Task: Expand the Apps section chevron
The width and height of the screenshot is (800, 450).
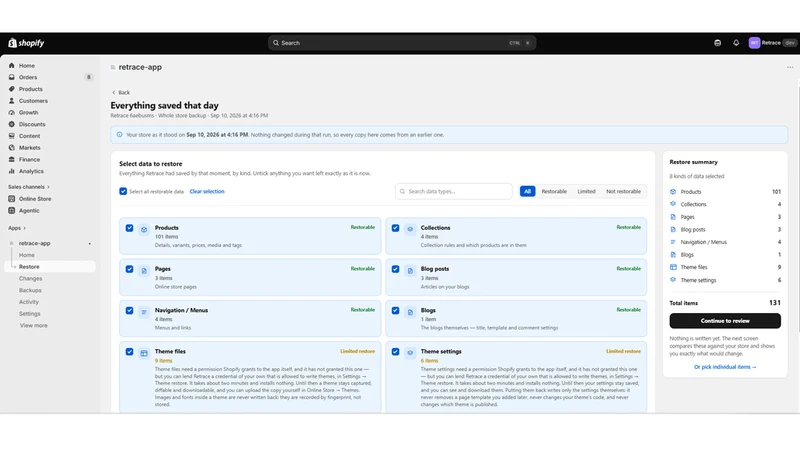Action: 24,228
